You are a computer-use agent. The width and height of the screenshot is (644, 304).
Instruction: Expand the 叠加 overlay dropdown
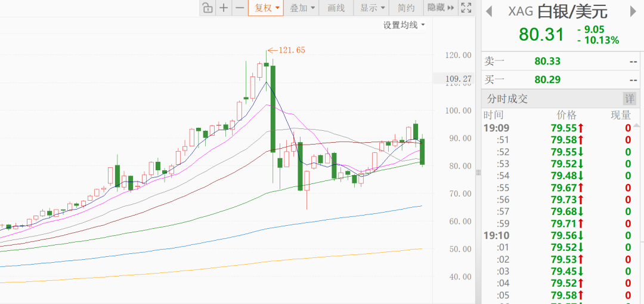coord(302,8)
